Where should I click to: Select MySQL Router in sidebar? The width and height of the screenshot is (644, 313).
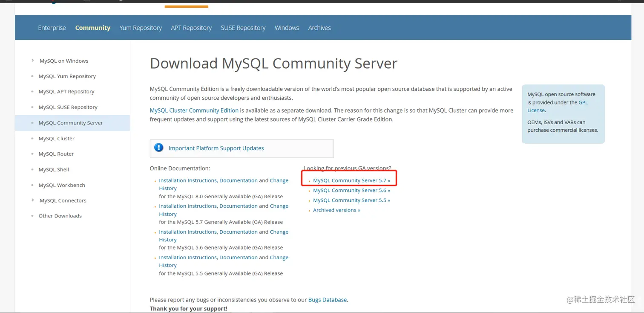(56, 154)
